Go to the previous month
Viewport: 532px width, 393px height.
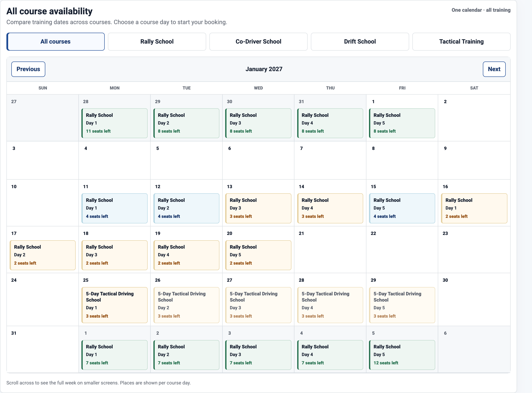[x=28, y=69]
